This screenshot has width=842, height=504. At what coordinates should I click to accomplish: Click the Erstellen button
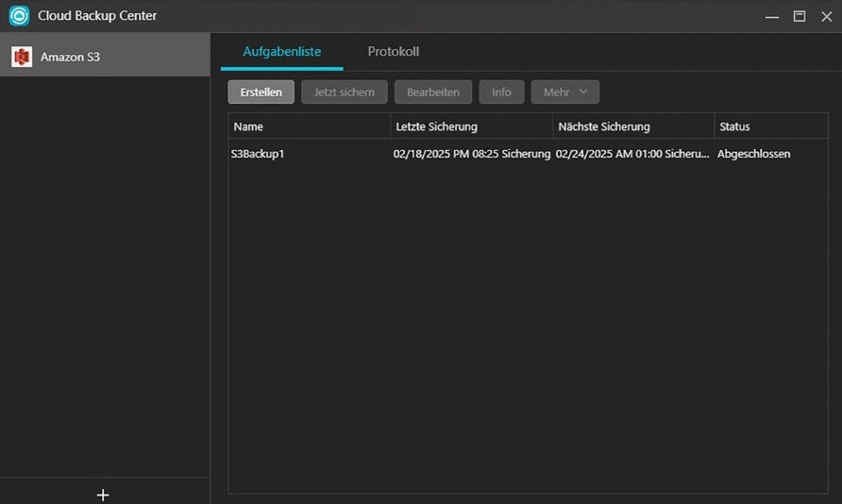[x=261, y=92]
